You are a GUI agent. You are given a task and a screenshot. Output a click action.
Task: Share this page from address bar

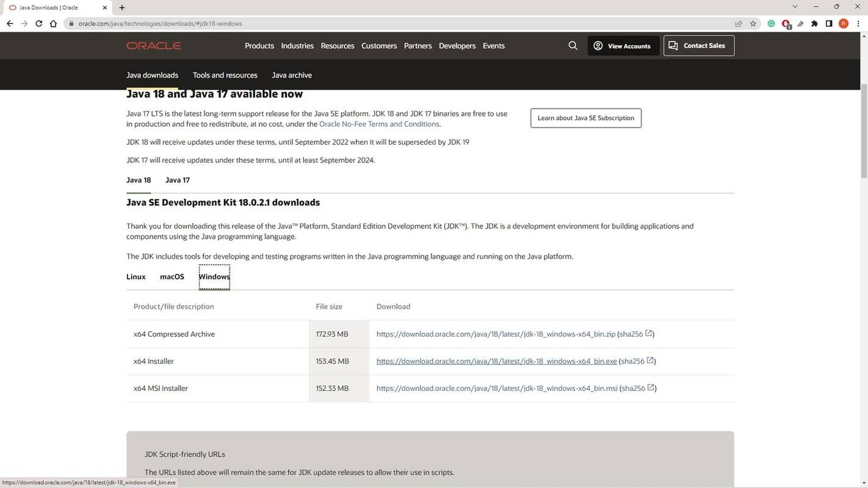tap(739, 24)
